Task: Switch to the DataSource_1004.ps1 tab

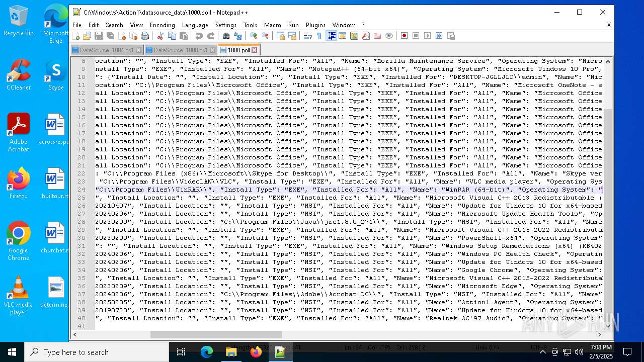Action: (x=107, y=50)
